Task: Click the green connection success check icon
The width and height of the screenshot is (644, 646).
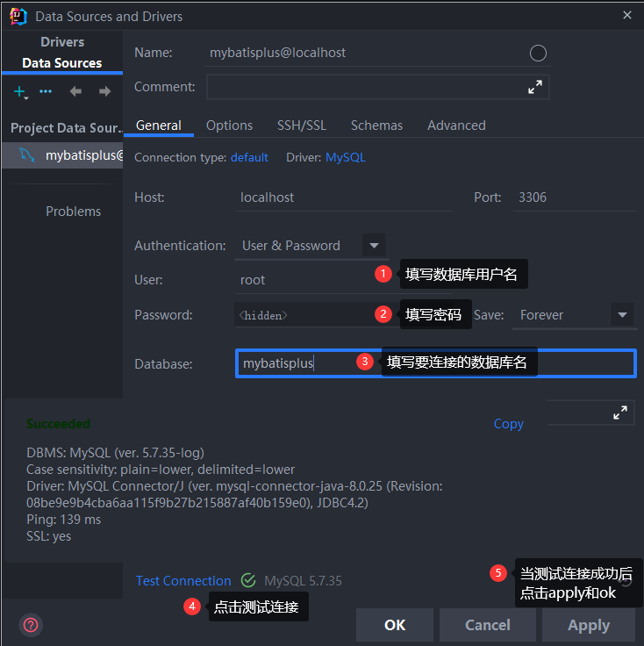Action: coord(248,580)
